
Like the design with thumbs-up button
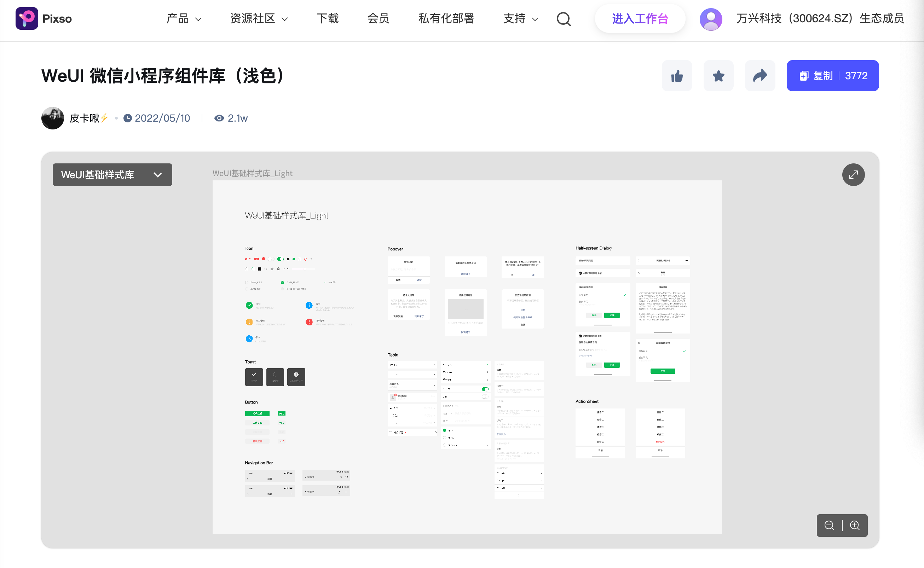click(x=677, y=76)
